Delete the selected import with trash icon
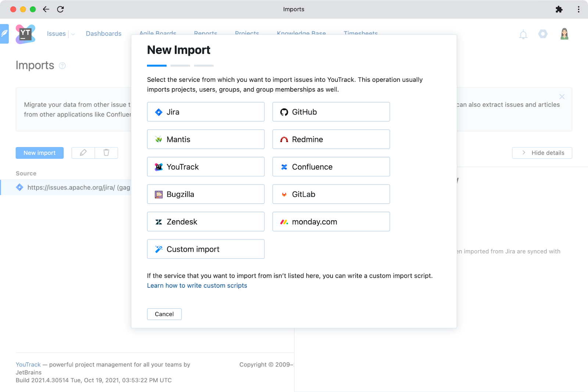Viewport: 588px width, 392px height. click(106, 153)
